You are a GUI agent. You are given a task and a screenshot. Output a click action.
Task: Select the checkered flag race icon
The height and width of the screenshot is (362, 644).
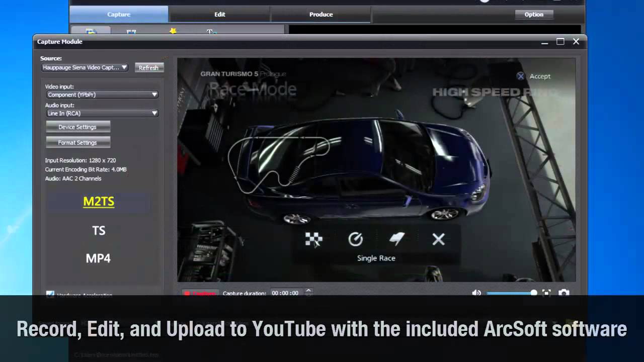pos(314,239)
